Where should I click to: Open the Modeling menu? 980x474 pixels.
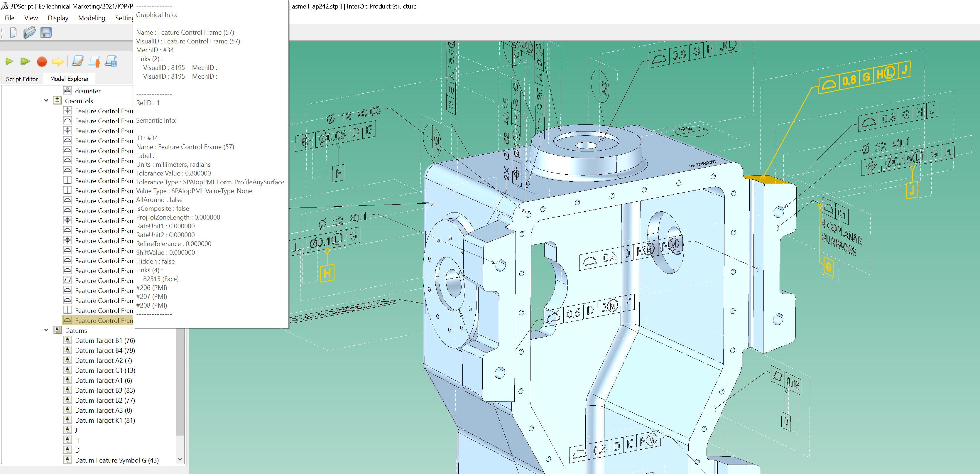91,18
